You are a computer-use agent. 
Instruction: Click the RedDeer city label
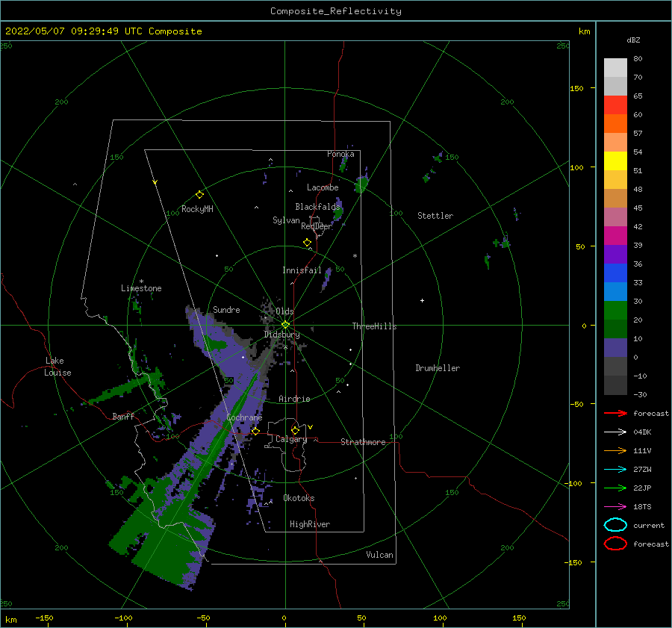pyautogui.click(x=317, y=226)
